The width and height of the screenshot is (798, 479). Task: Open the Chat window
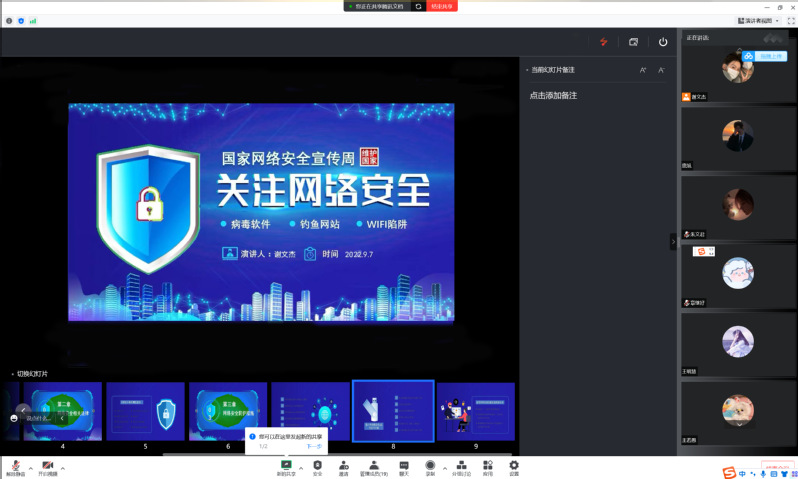coord(404,465)
